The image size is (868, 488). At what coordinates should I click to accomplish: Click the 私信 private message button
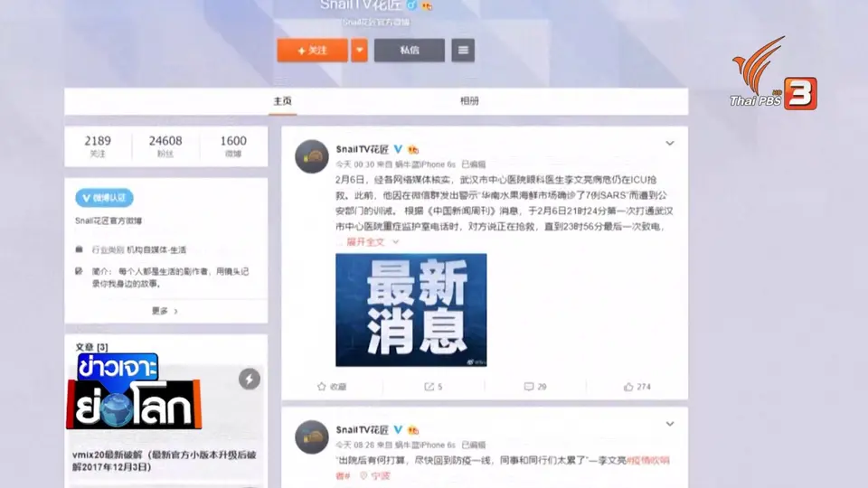tap(409, 51)
